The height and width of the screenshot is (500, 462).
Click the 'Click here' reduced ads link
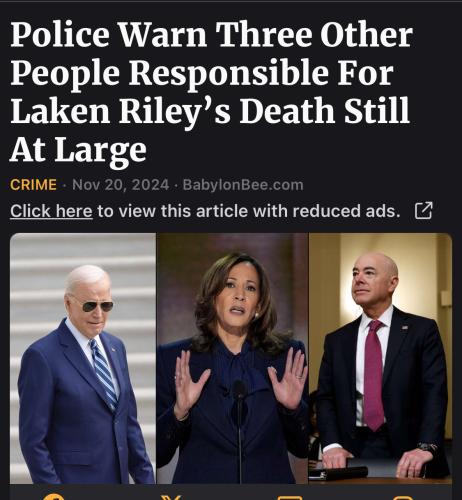click(x=51, y=211)
